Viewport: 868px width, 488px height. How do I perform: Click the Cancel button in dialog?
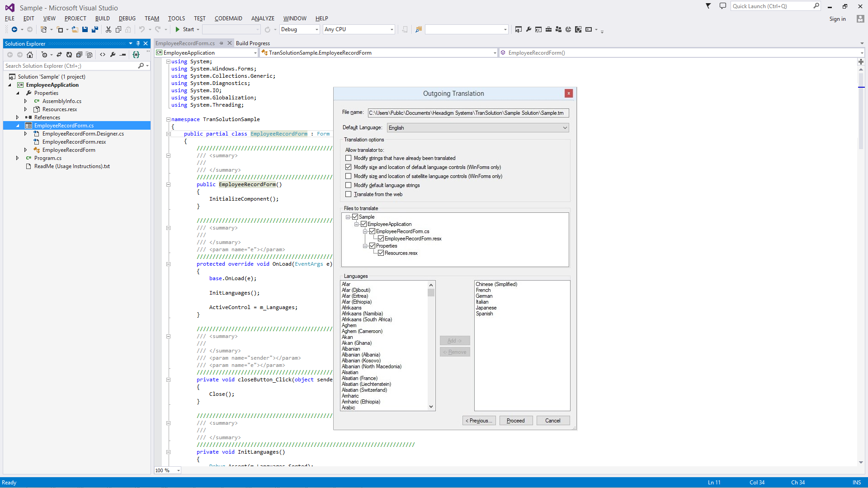point(553,421)
